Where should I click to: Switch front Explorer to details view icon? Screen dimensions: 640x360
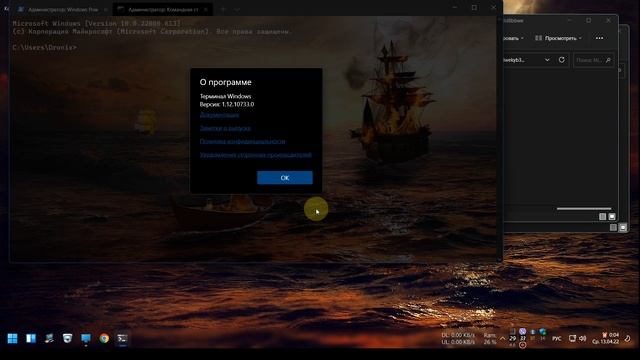coord(602,217)
